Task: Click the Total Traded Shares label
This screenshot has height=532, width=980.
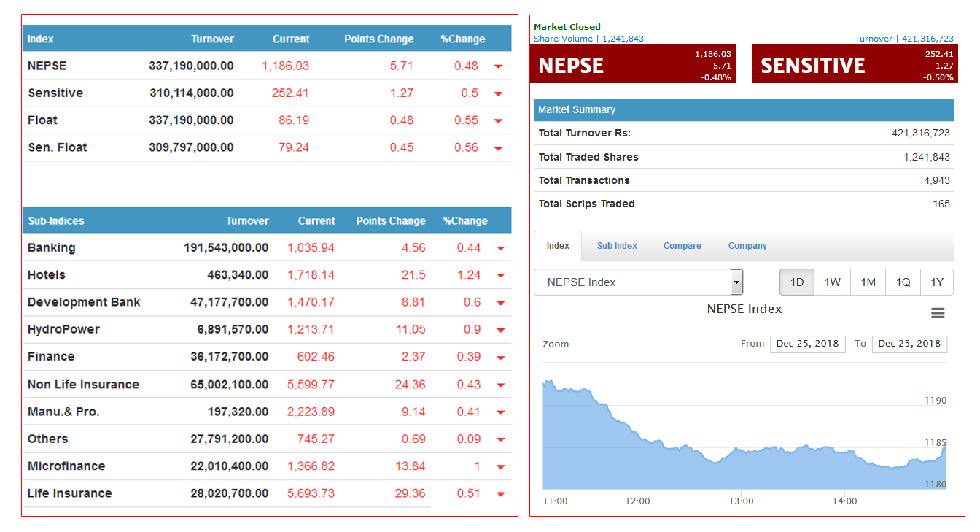Action: click(x=588, y=157)
